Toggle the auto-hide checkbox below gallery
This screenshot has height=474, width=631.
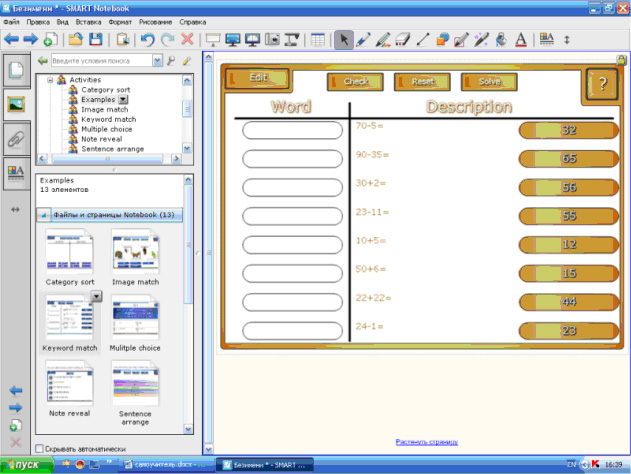pos(40,449)
